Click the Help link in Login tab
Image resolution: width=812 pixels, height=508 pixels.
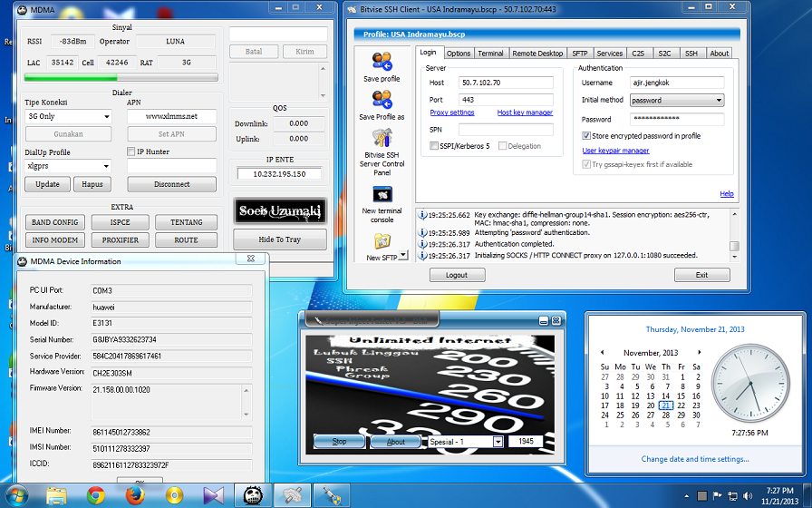pyautogui.click(x=727, y=194)
